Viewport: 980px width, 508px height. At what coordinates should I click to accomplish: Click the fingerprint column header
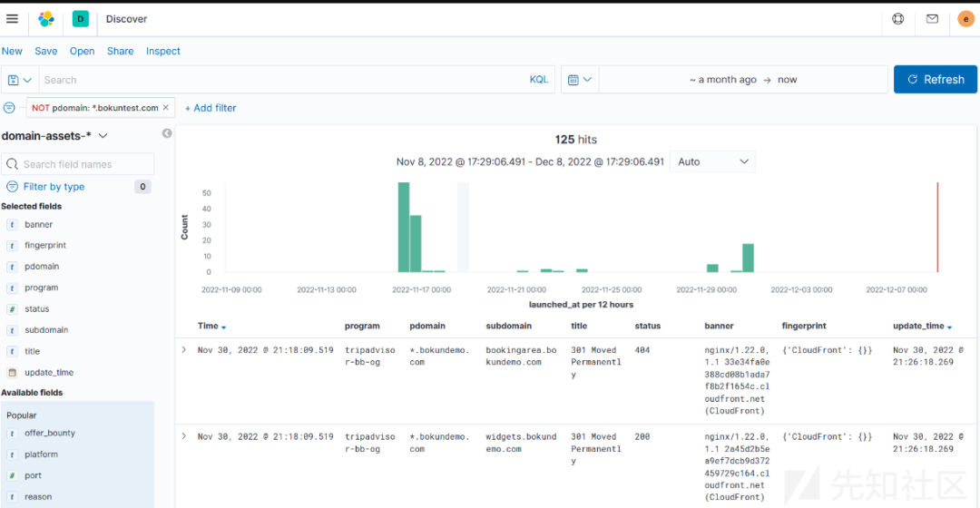tap(804, 326)
